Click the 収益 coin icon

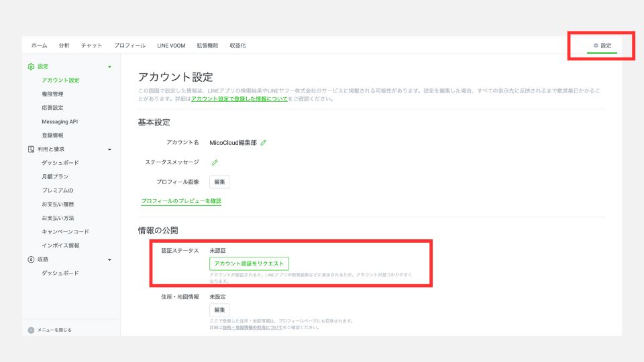[31, 259]
